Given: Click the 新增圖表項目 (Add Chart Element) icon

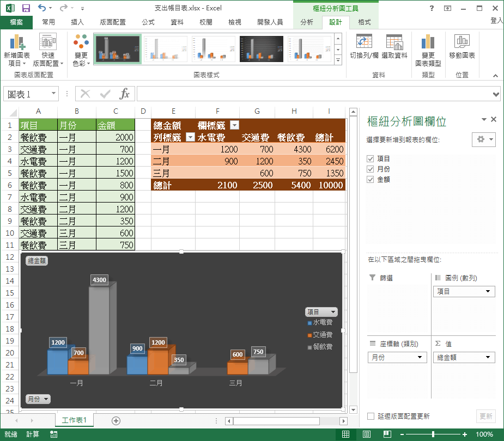Looking at the screenshot, I should (x=17, y=42).
